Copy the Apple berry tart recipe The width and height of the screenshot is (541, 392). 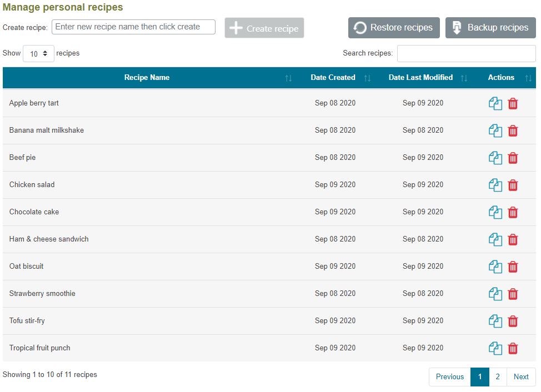pyautogui.click(x=495, y=104)
